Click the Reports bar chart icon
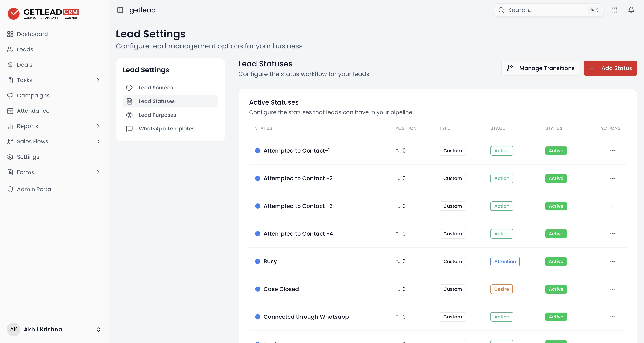 coord(10,126)
